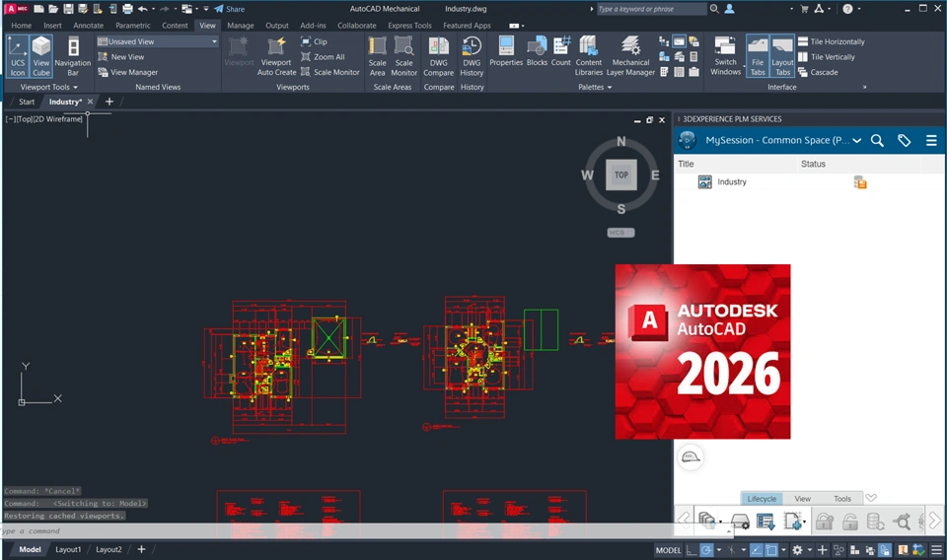Toggle Layout Tabs in Interface panel
Screen dimensions: 947x560
(x=782, y=56)
